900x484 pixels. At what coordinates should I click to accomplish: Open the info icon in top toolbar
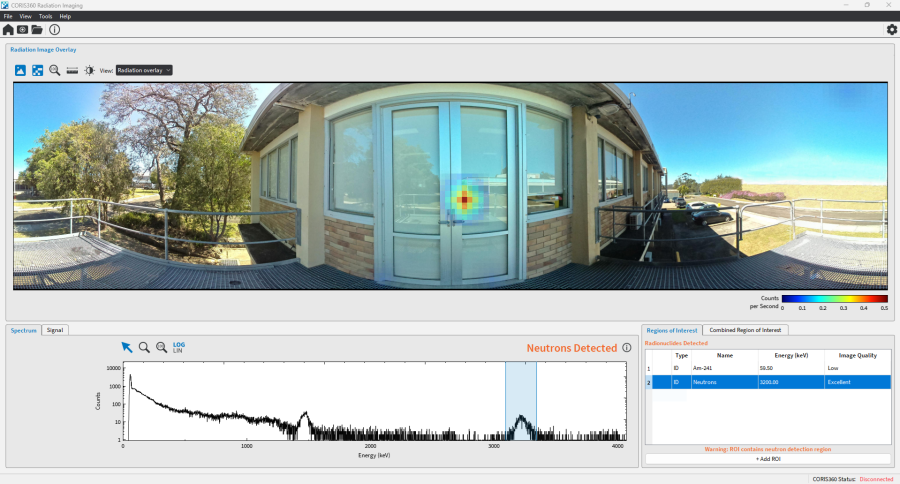coord(55,30)
